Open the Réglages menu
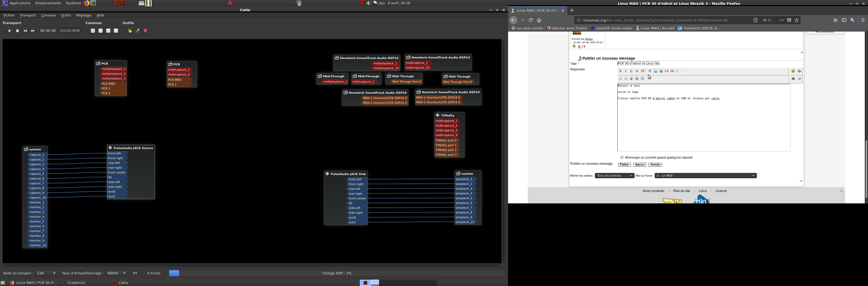The image size is (868, 286). tap(84, 16)
